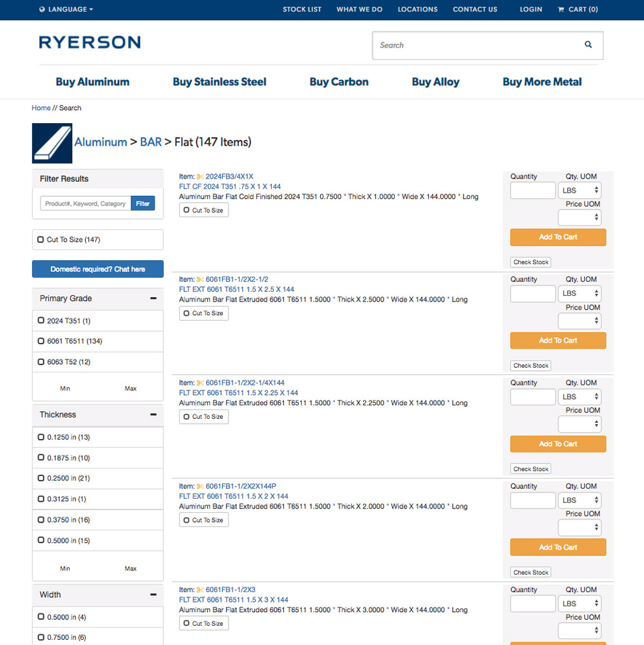The image size is (644, 645).
Task: Open Qty. UOM dropdown for 6061FB1-1/2X2-1/4X144
Action: tap(579, 396)
